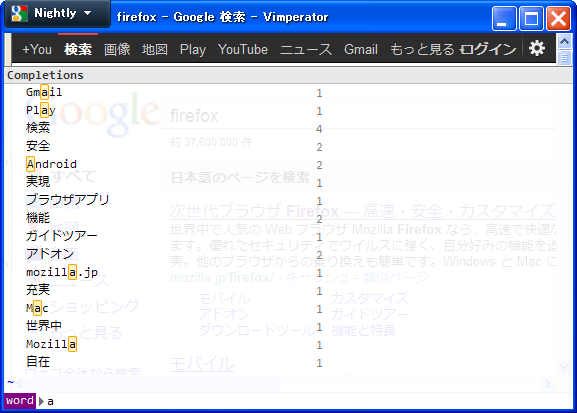577x413 pixels.
Task: Select the アドオン completion row
Action: 288,254
